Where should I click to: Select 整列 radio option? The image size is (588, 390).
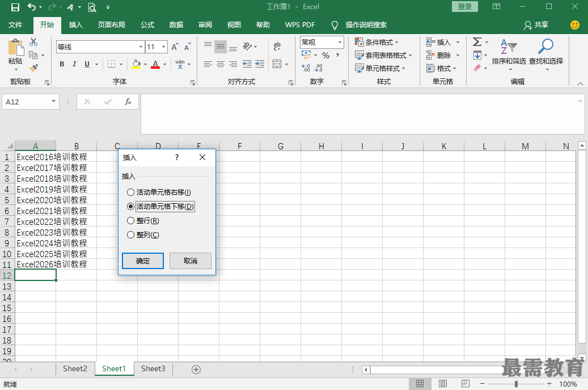(x=143, y=235)
